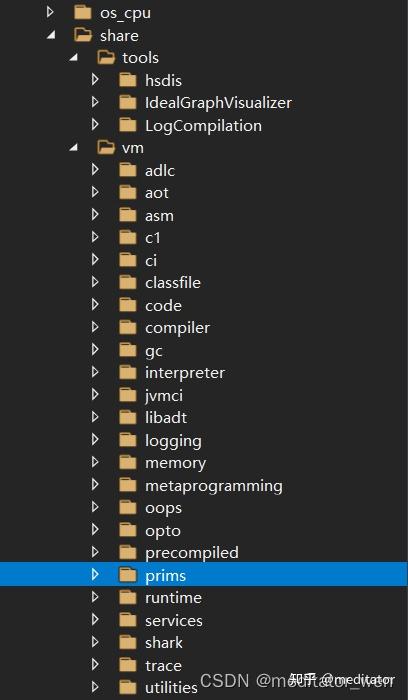Click the open tools folder icon

tap(106, 58)
